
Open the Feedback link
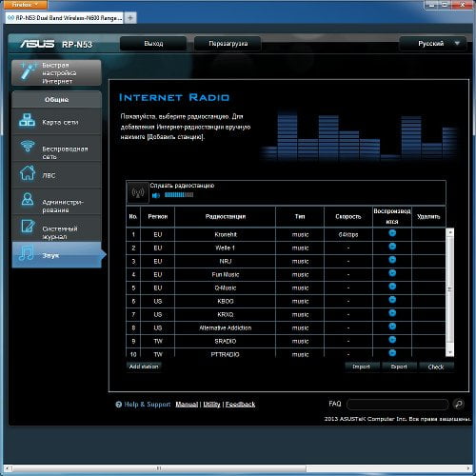240,405
